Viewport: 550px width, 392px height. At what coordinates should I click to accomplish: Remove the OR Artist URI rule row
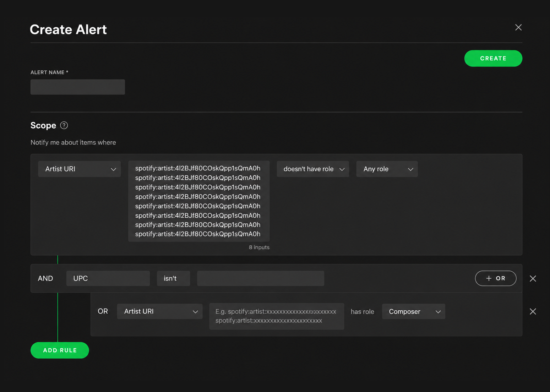click(533, 311)
